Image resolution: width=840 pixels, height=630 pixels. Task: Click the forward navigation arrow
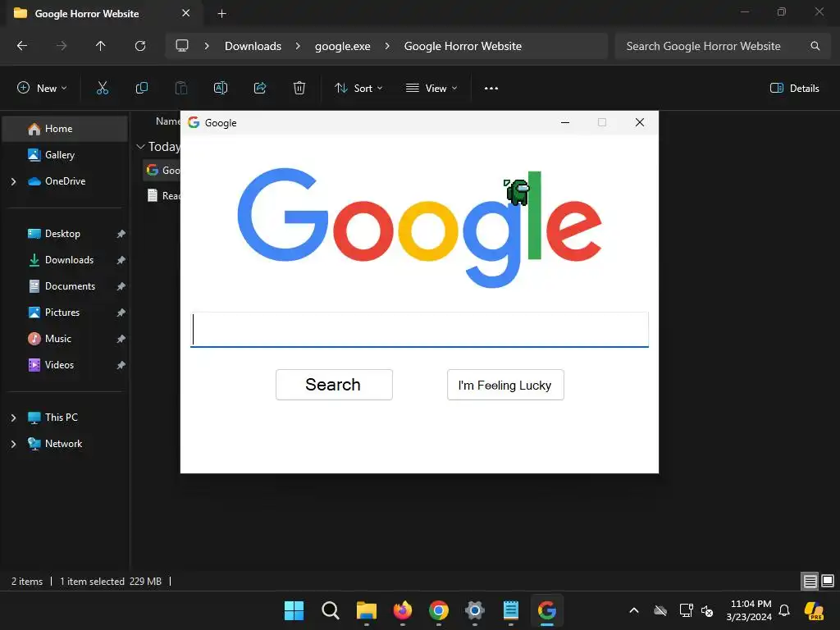coord(62,46)
